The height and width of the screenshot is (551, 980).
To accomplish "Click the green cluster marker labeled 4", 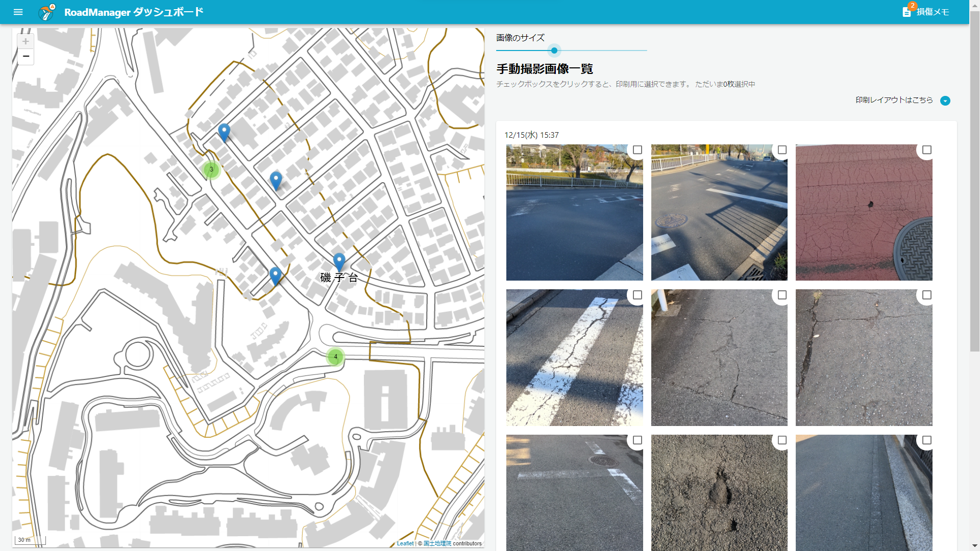I will tap(335, 357).
